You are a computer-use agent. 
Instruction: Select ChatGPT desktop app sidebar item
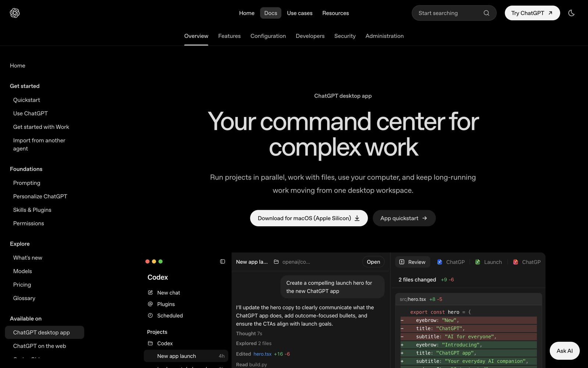[44, 332]
